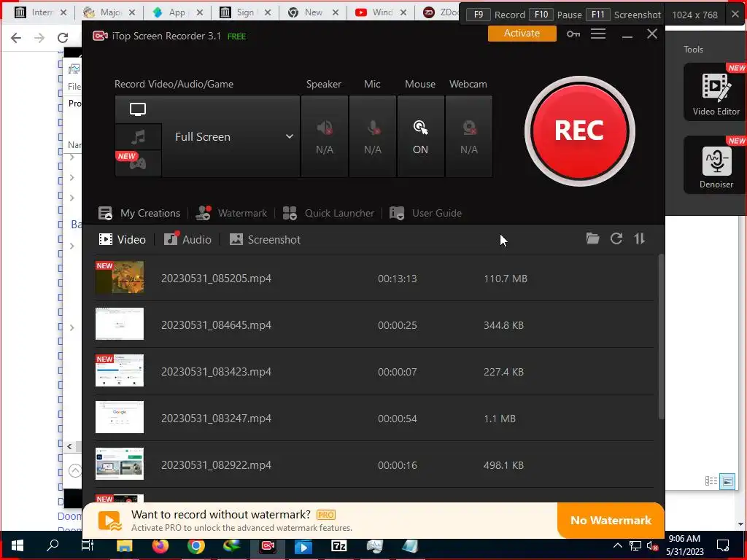This screenshot has height=560, width=747.
Task: Click F9 Record in the hotkey bar
Action: tap(496, 15)
